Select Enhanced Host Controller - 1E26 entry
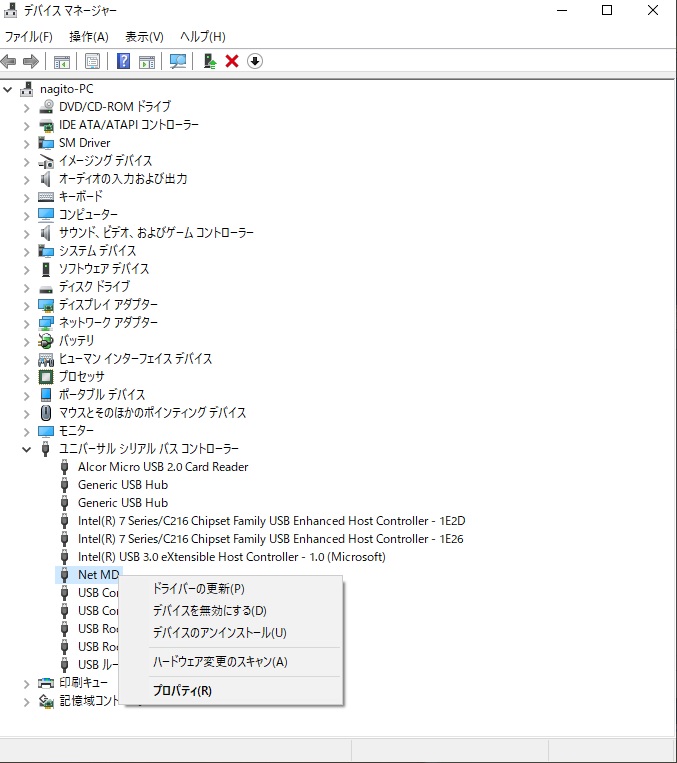Viewport: 677px width, 763px height. [x=271, y=539]
